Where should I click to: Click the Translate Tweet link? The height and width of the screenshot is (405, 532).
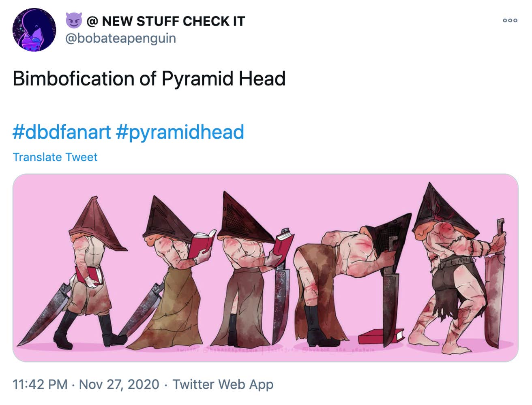click(55, 157)
